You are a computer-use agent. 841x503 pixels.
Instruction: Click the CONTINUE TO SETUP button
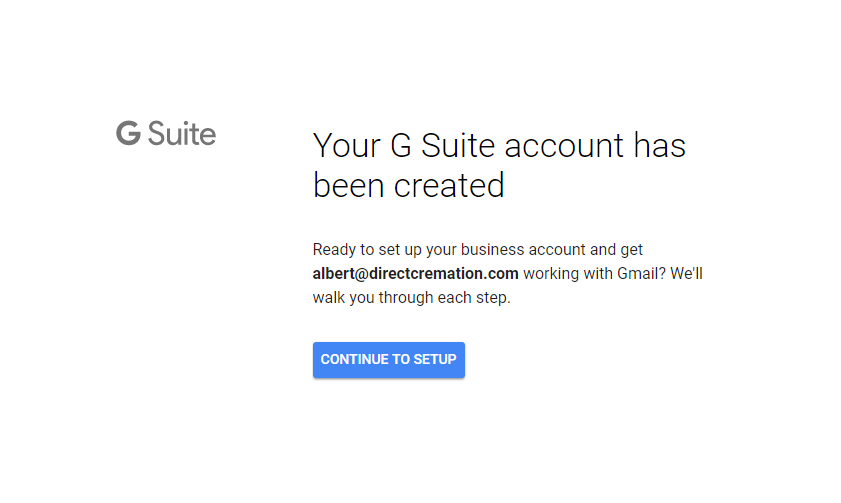pos(388,360)
